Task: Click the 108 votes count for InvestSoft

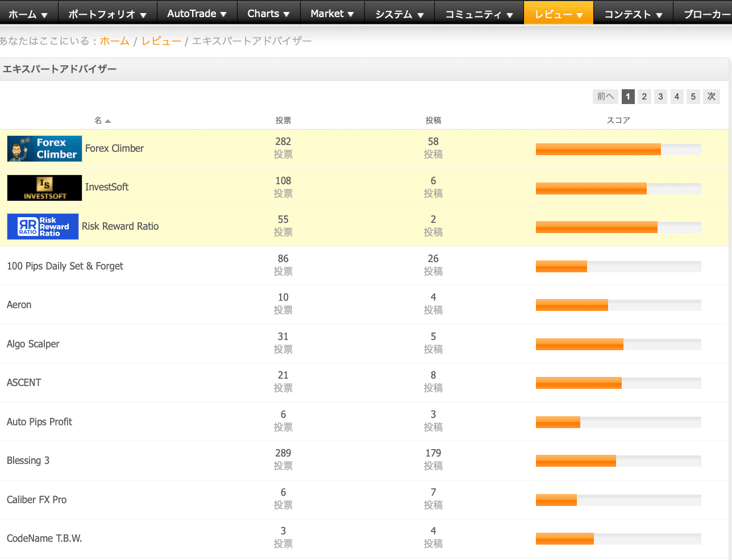Action: [283, 181]
